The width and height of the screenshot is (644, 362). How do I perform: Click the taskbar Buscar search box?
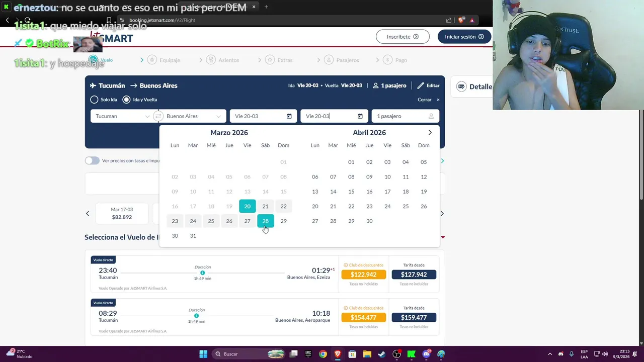click(x=249, y=354)
